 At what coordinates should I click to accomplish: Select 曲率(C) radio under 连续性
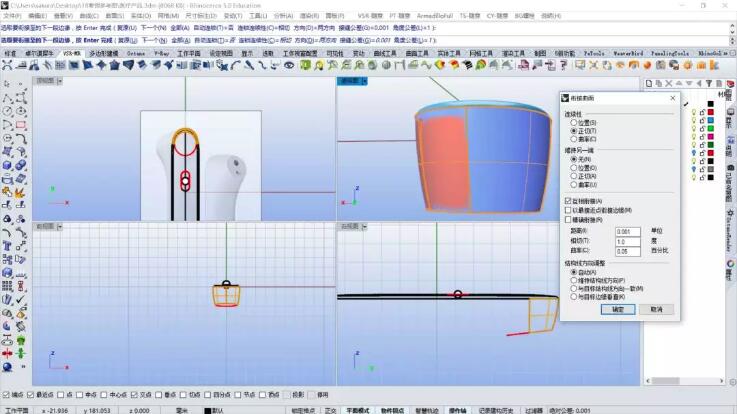(574, 138)
